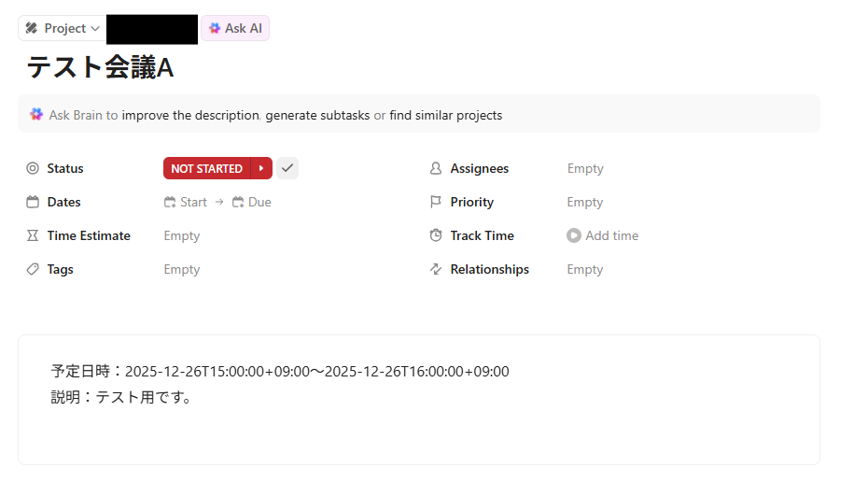Viewport: 868px width, 482px height.
Task: Click the Tags label icon
Action: coord(33,269)
